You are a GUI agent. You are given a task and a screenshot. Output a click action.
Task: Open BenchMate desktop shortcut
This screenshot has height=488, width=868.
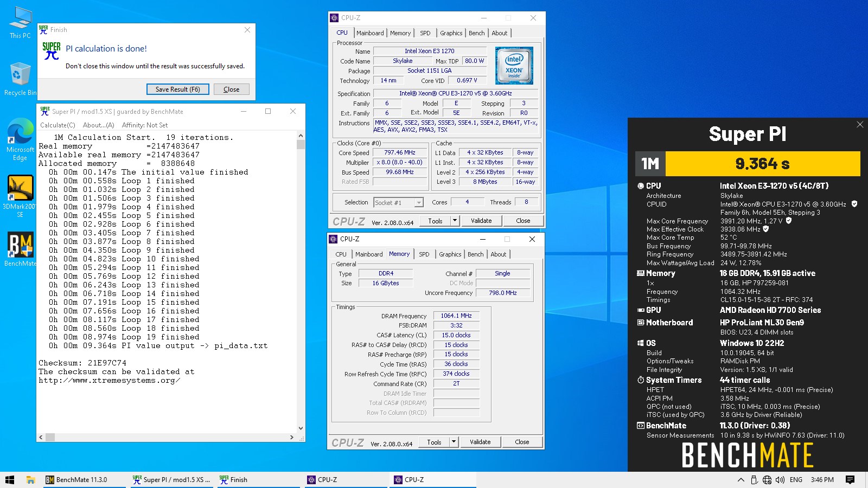[x=20, y=249]
